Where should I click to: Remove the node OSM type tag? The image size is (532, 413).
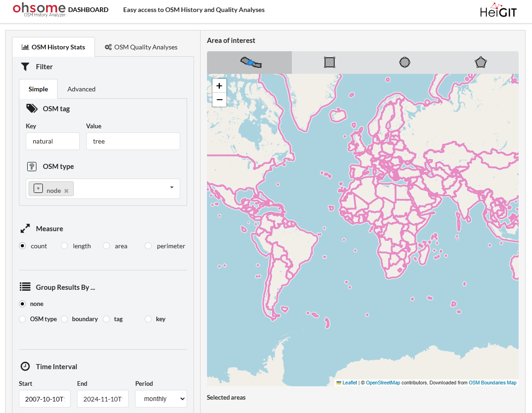pos(66,191)
